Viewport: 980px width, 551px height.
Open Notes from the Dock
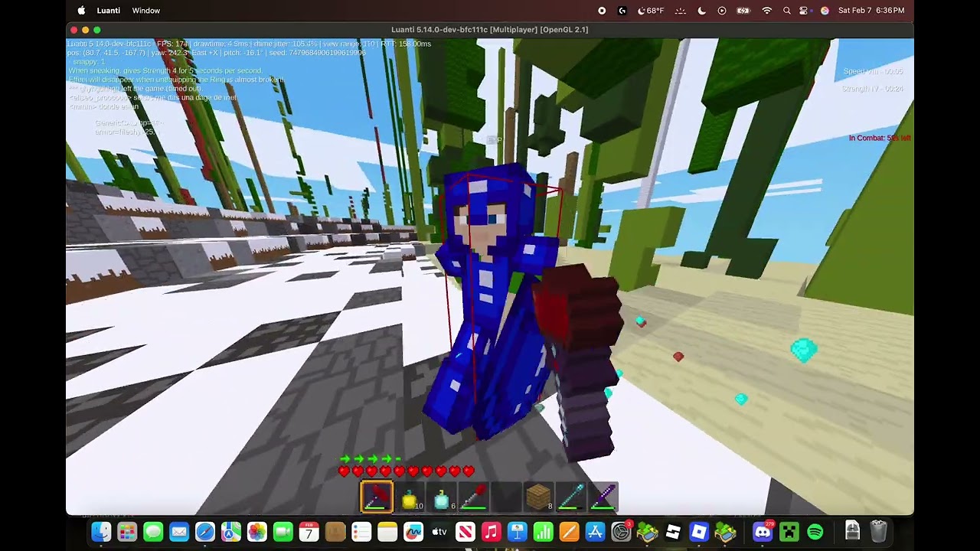[387, 532]
